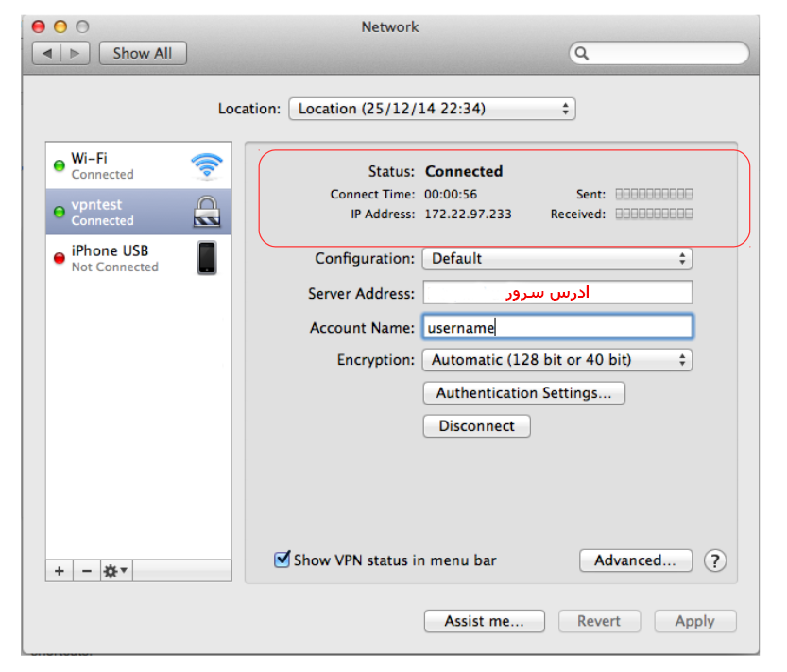Image resolution: width=787 pixels, height=672 pixels.
Task: Go forward with the right arrow button
Action: tap(76, 53)
